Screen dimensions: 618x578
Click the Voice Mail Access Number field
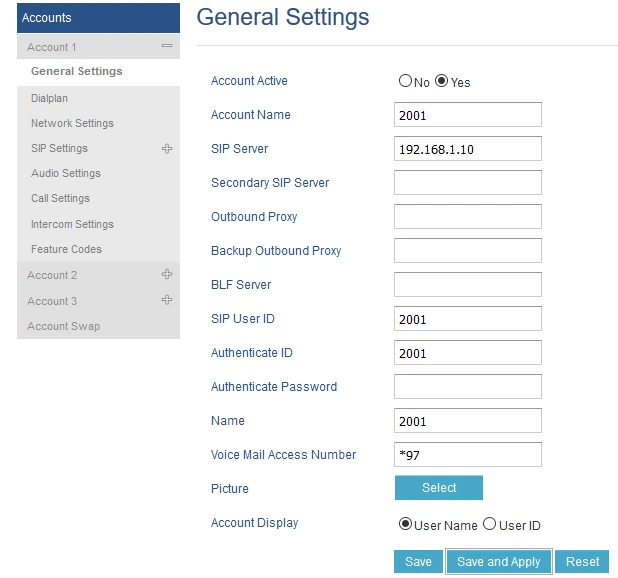(x=467, y=455)
